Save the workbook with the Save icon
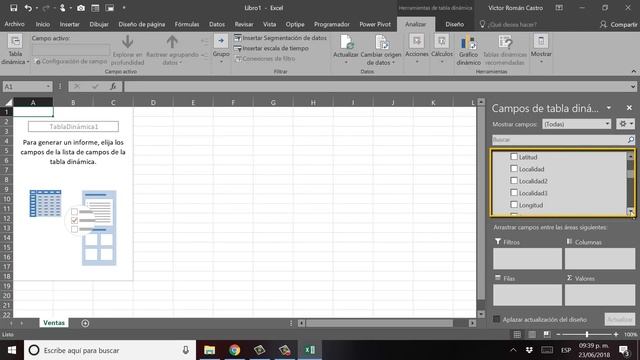 (13, 8)
